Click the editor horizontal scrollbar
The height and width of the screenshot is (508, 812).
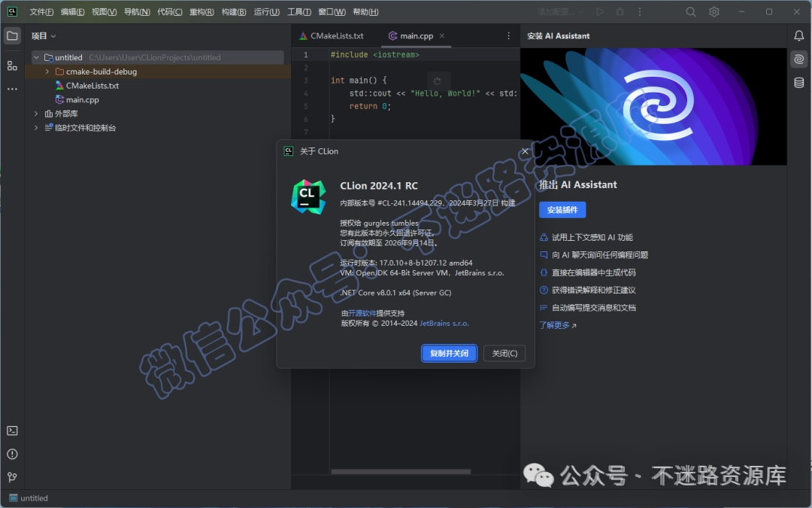pyautogui.click(x=401, y=472)
